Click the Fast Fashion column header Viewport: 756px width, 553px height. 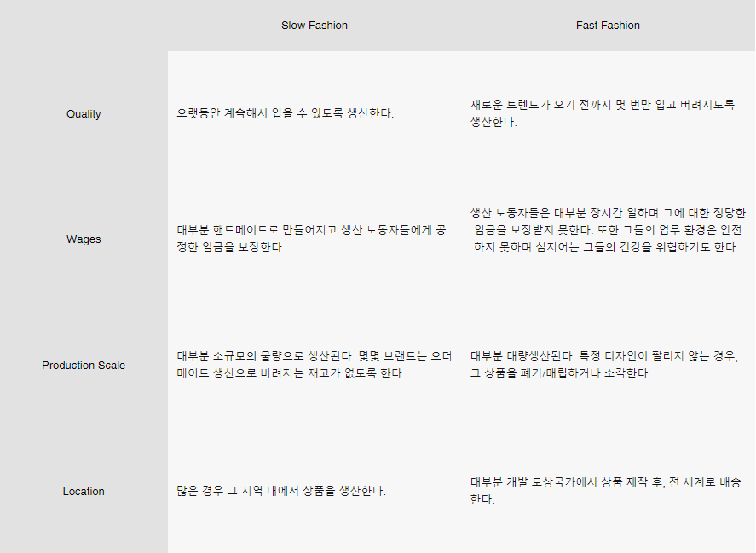tap(608, 26)
